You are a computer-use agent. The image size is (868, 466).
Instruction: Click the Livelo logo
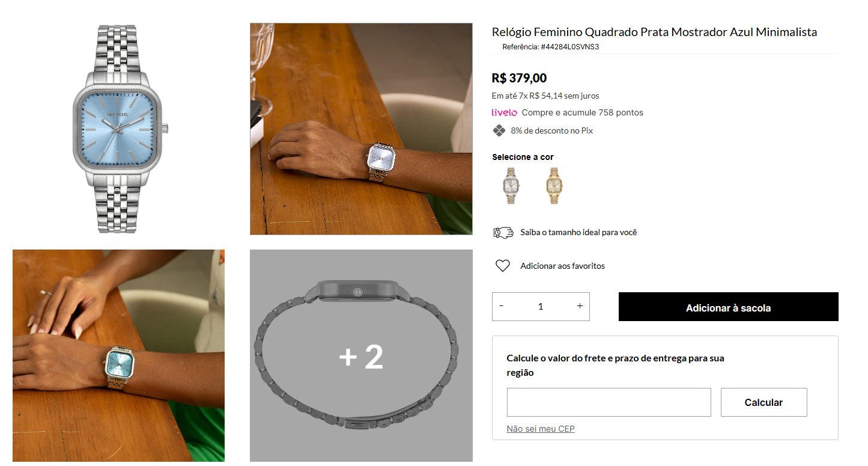(504, 112)
